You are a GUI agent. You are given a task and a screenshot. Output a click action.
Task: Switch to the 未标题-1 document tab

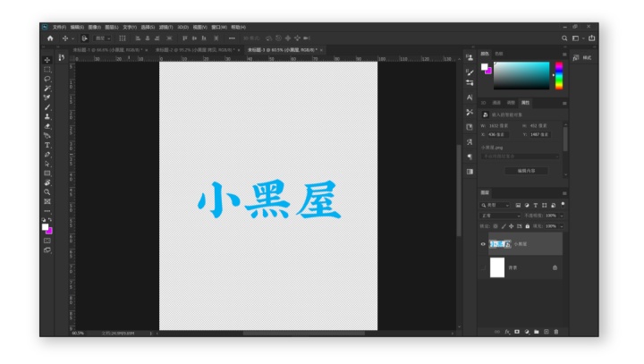(x=107, y=50)
